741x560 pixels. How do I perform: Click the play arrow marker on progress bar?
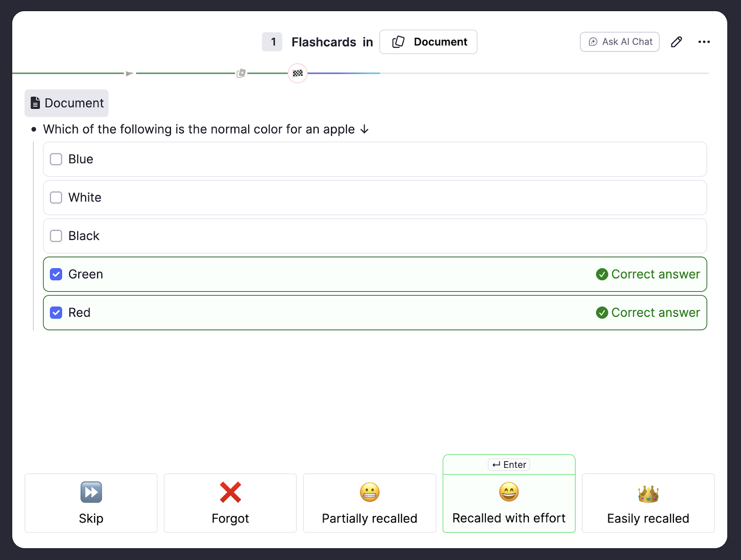129,73
